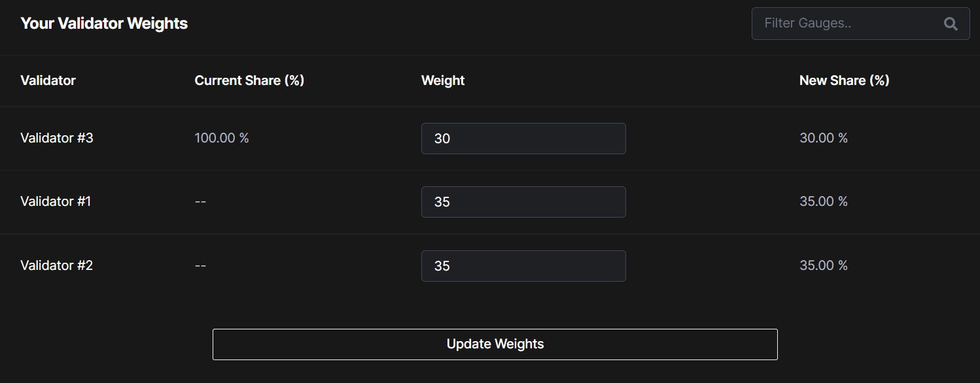Click Validator #1's 35.00 % new share
The image size is (980, 383).
click(824, 201)
